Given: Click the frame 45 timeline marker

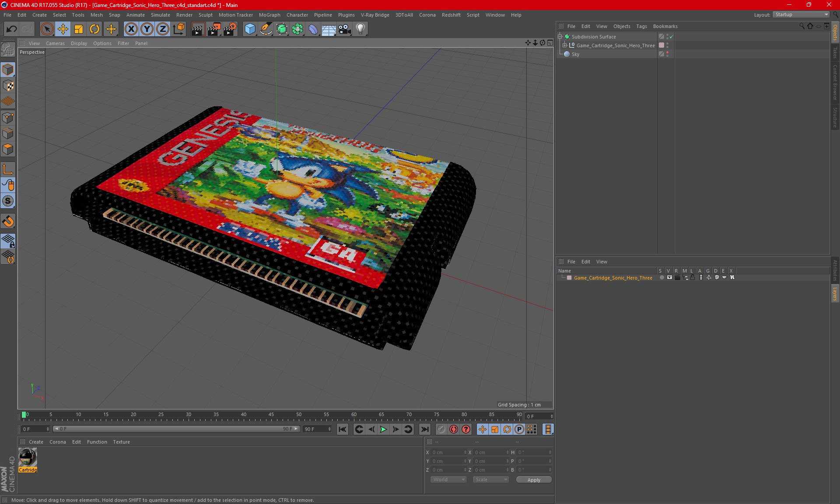Looking at the screenshot, I should pyautogui.click(x=271, y=415).
